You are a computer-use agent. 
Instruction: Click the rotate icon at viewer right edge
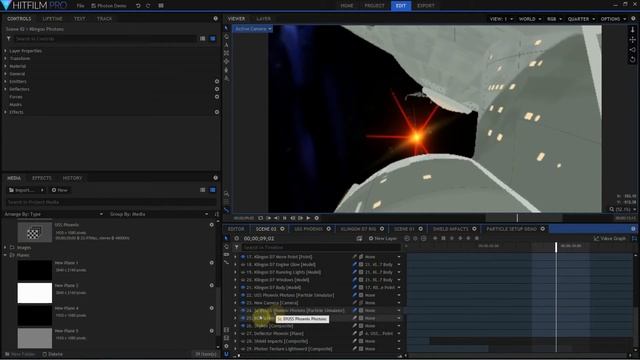632,59
